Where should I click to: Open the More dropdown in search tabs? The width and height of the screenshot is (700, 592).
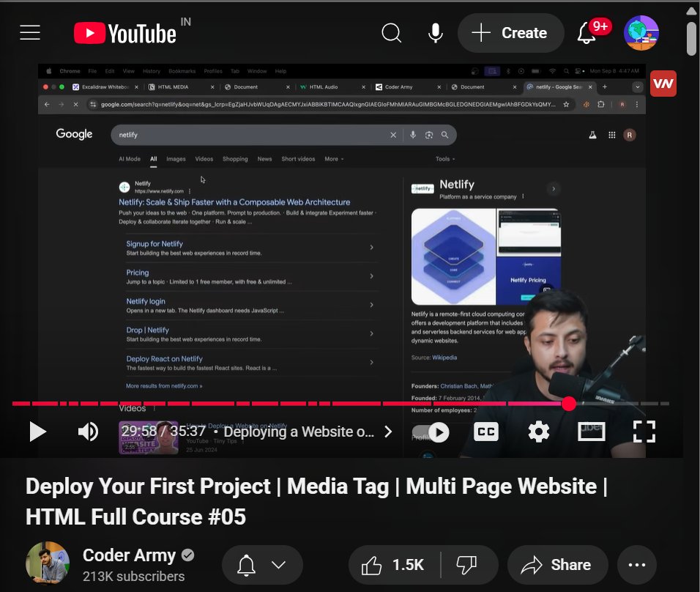coord(334,159)
